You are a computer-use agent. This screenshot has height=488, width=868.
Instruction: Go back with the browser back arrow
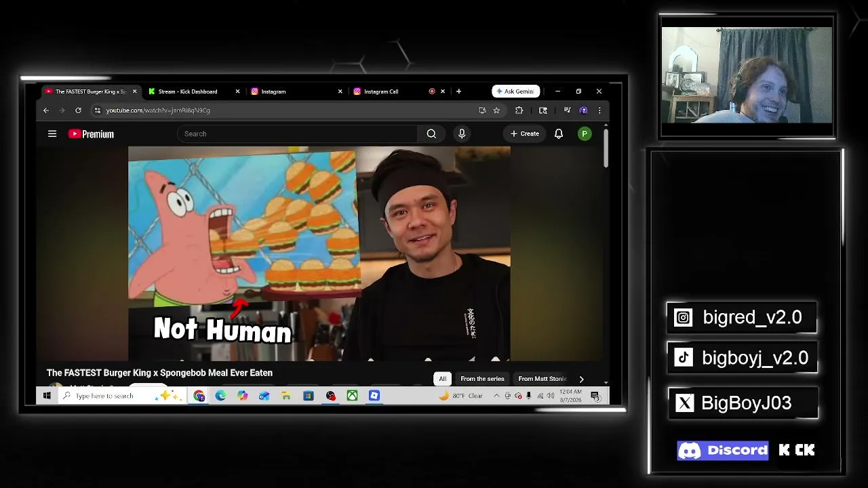click(46, 110)
